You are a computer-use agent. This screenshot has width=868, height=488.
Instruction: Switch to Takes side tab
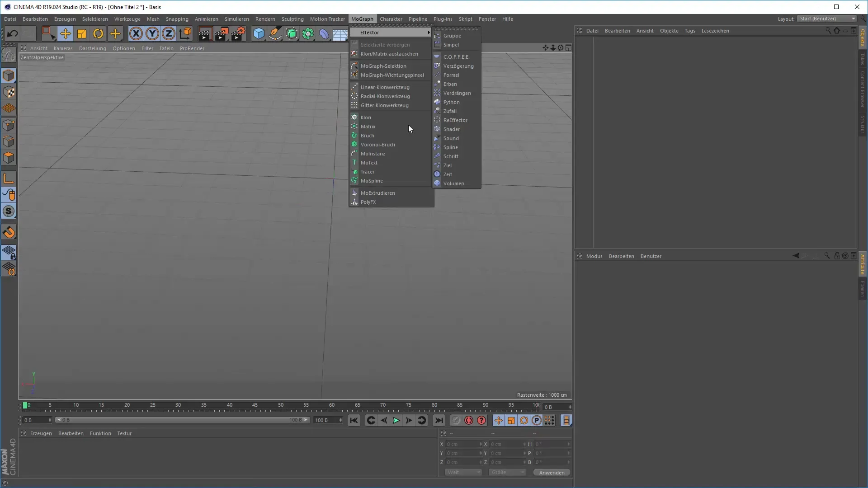tap(863, 59)
